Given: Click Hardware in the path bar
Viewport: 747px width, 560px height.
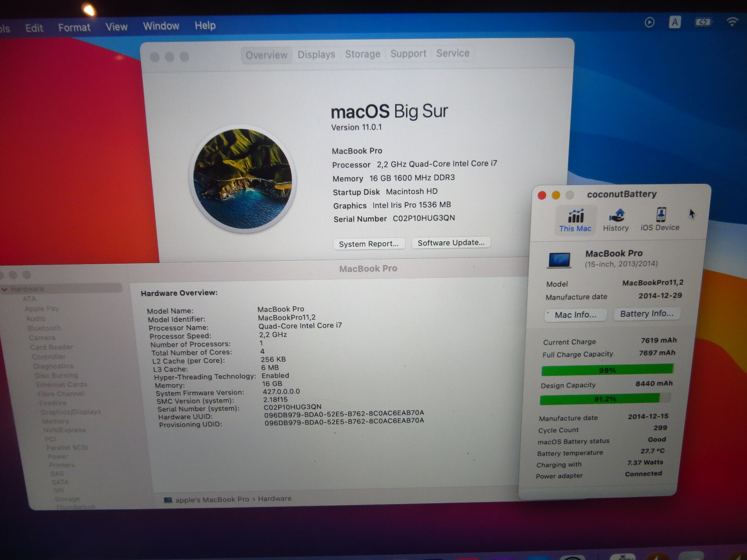Looking at the screenshot, I should (275, 498).
